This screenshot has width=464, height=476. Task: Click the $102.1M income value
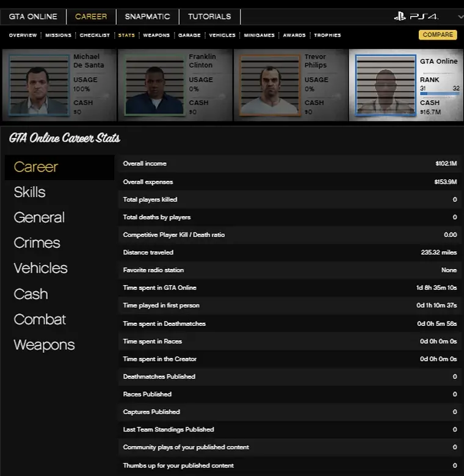(446, 164)
